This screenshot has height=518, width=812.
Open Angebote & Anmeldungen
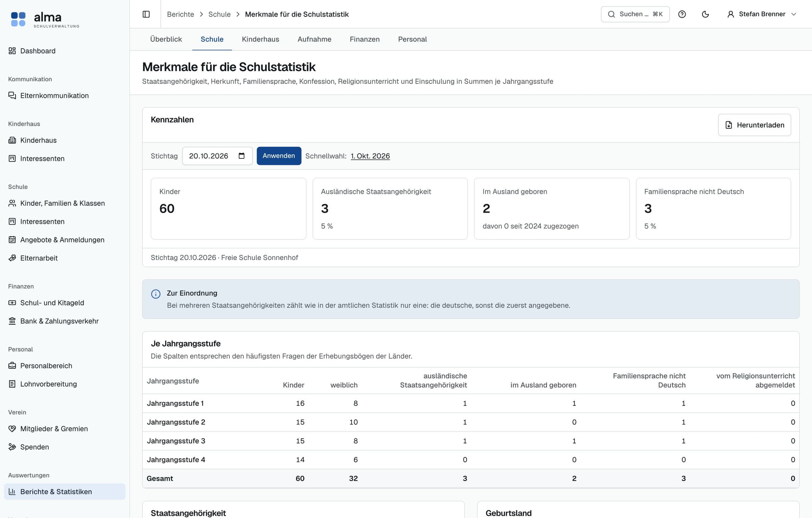(65, 240)
